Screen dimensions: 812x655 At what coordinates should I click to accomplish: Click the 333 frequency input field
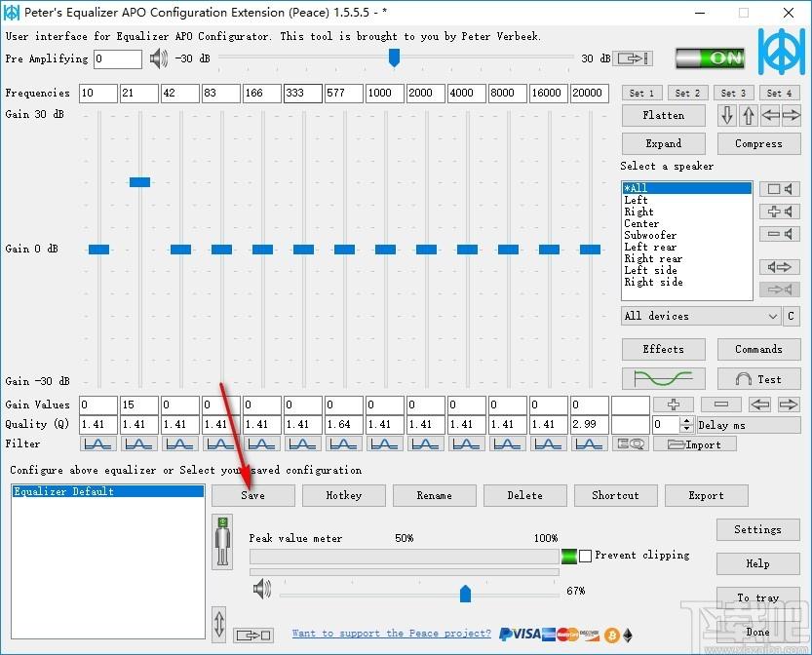(303, 94)
